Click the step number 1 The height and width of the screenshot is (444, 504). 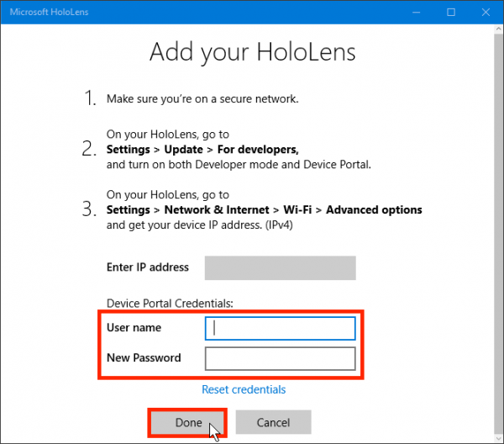(x=90, y=98)
